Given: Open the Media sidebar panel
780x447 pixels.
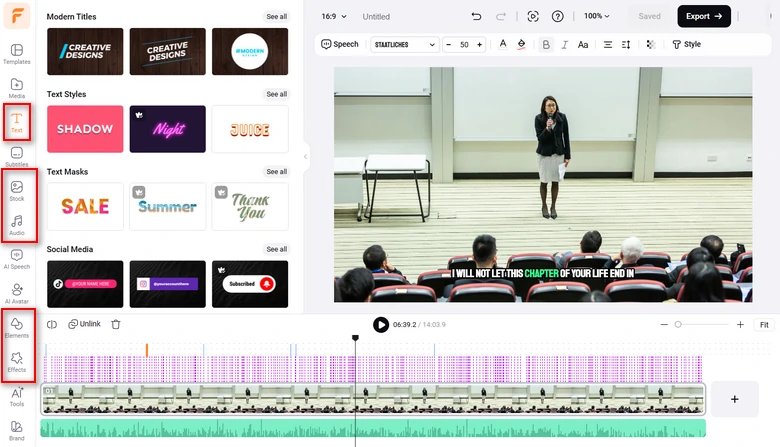Looking at the screenshot, I should 17,88.
